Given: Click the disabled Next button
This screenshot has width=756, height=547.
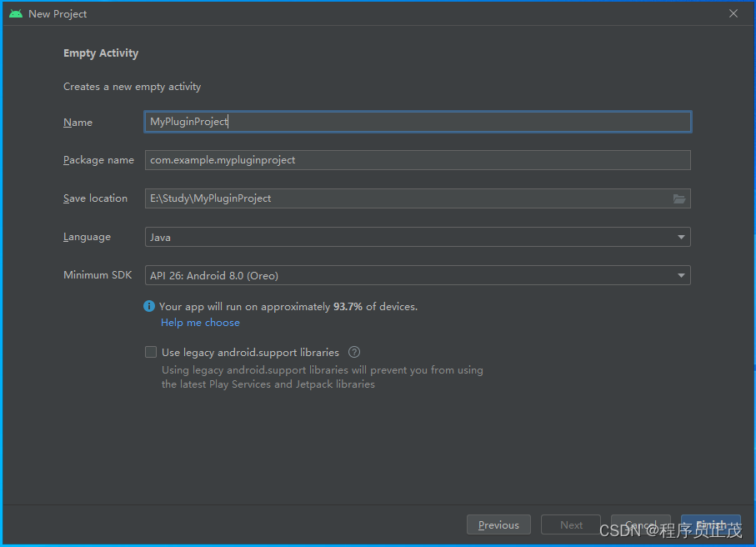Looking at the screenshot, I should point(570,524).
